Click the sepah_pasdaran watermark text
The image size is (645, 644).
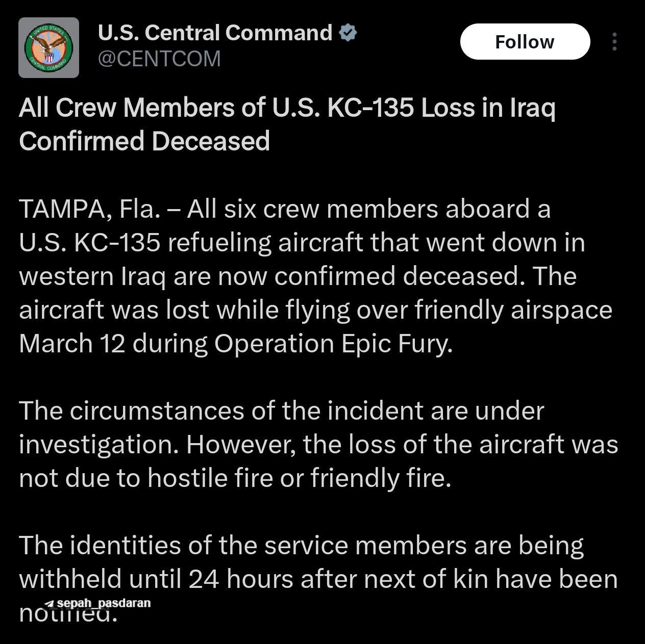pos(104,603)
